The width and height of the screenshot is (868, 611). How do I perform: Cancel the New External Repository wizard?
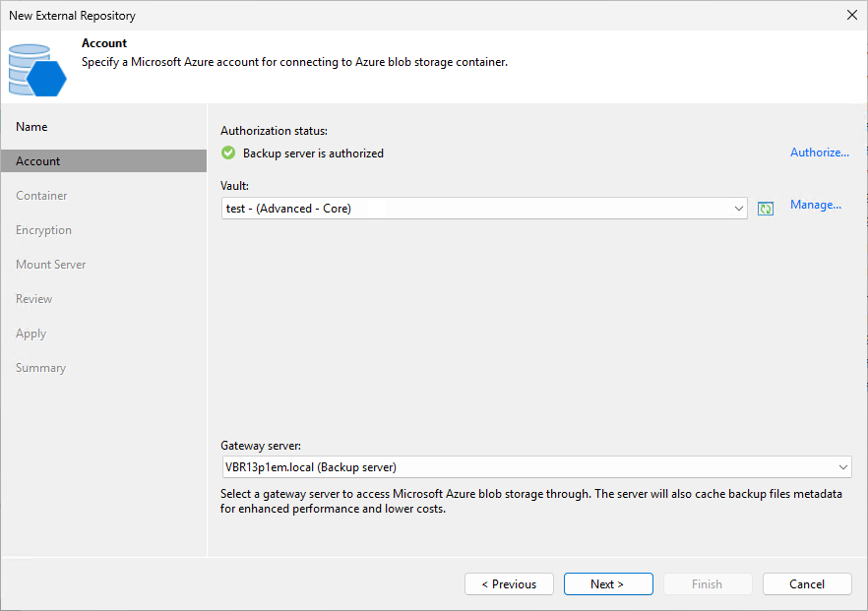pyautogui.click(x=807, y=583)
